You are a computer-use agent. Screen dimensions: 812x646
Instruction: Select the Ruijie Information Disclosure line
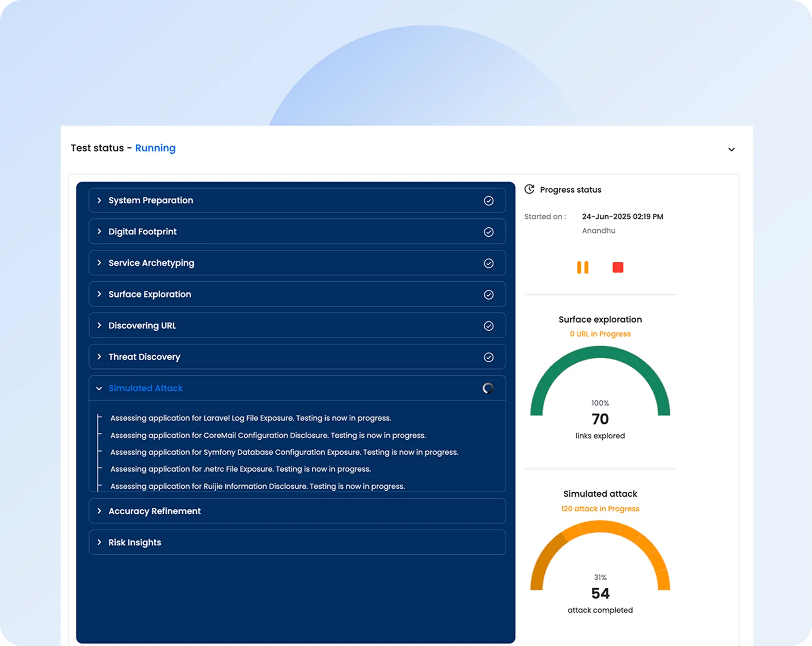257,486
